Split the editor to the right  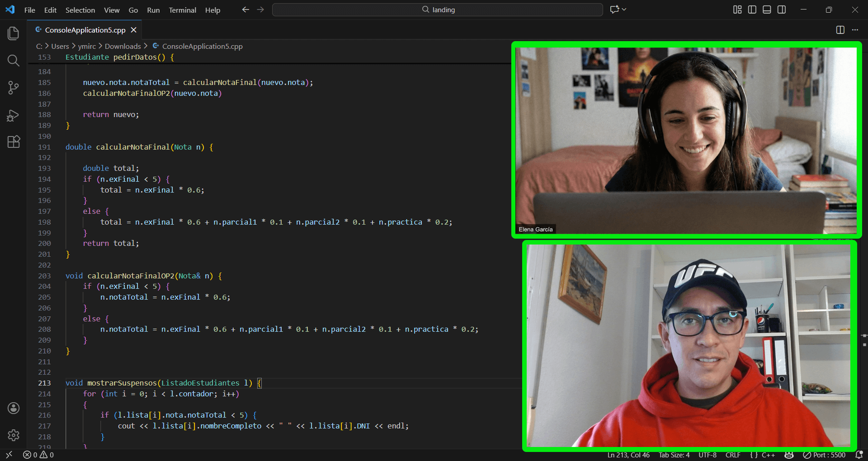pyautogui.click(x=840, y=30)
